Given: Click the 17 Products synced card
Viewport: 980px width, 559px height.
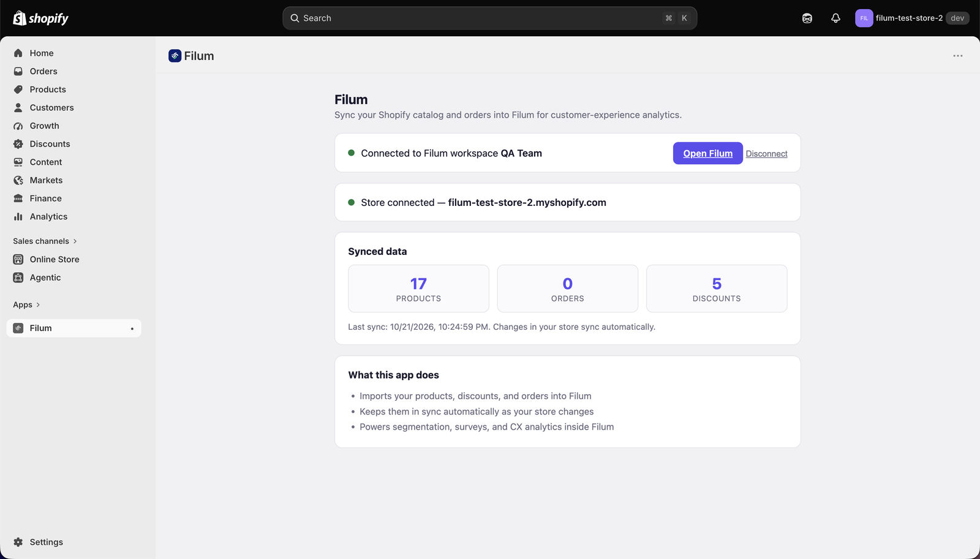Looking at the screenshot, I should [418, 289].
